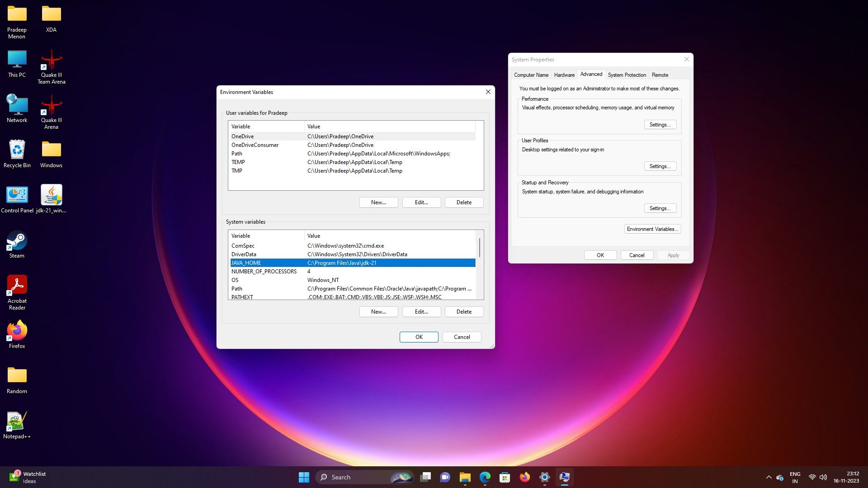Open the volume control in system tray
Viewport: 868px width, 488px height.
coord(823,477)
